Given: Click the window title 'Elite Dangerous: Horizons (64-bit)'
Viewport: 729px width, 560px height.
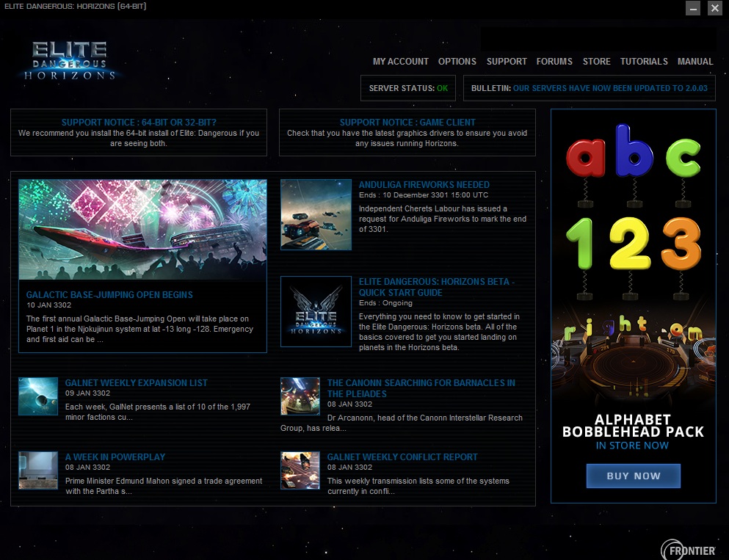Looking at the screenshot, I should (x=76, y=7).
